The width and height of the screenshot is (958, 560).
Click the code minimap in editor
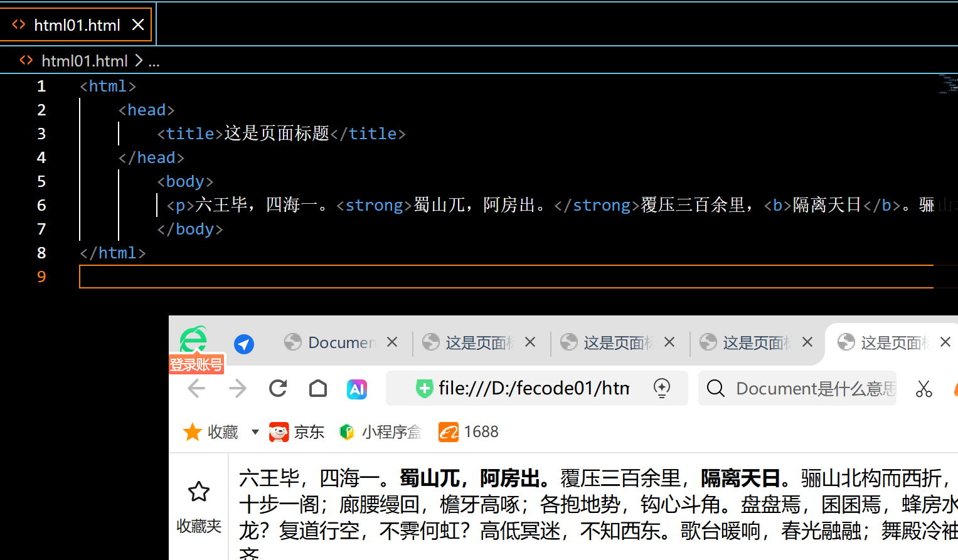(x=947, y=83)
